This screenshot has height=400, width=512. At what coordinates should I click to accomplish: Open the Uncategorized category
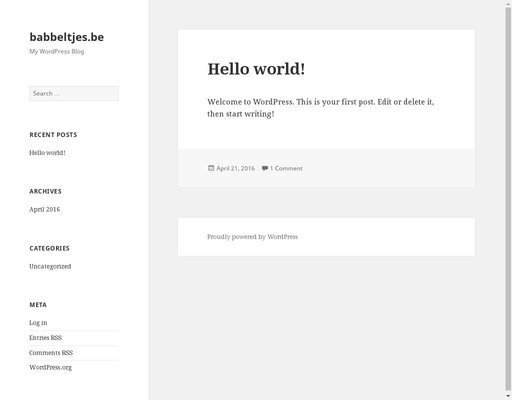pos(50,266)
